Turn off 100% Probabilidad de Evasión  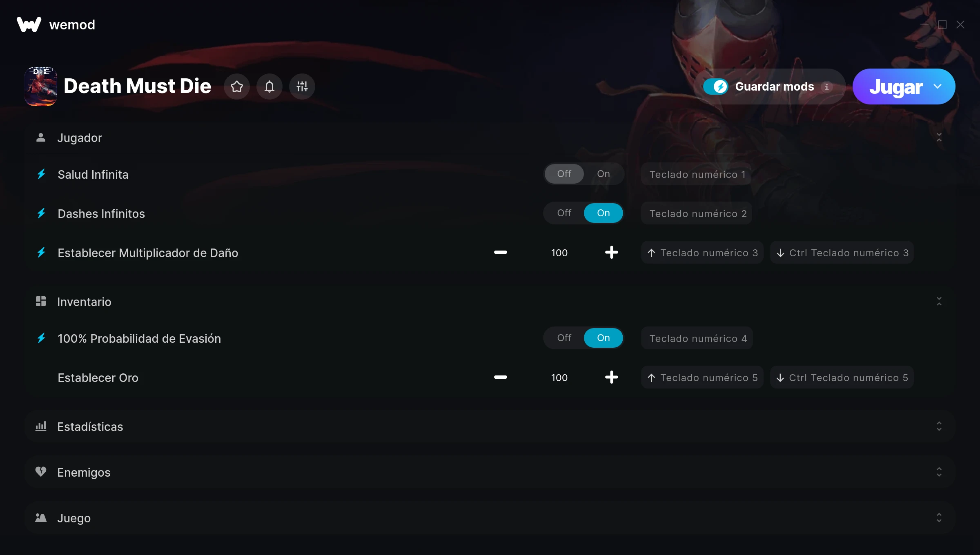click(564, 338)
